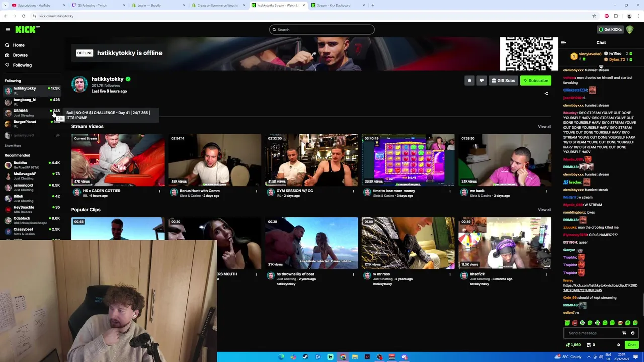Viewport: 644px width, 362px height.
Task: Open we back video thumbnail
Action: pos(505,160)
